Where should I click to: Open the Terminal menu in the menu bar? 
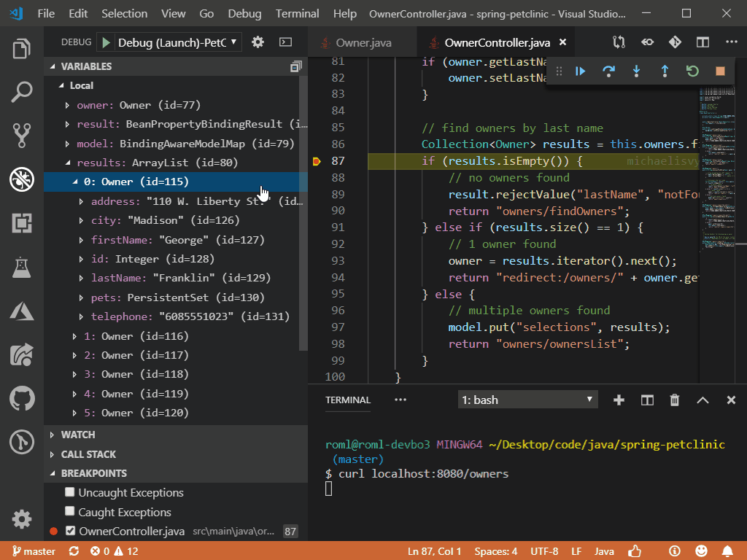click(x=296, y=13)
